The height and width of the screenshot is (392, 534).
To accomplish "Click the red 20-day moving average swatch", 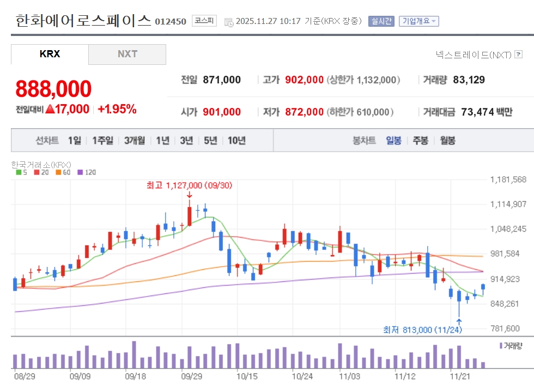I will [x=37, y=172].
